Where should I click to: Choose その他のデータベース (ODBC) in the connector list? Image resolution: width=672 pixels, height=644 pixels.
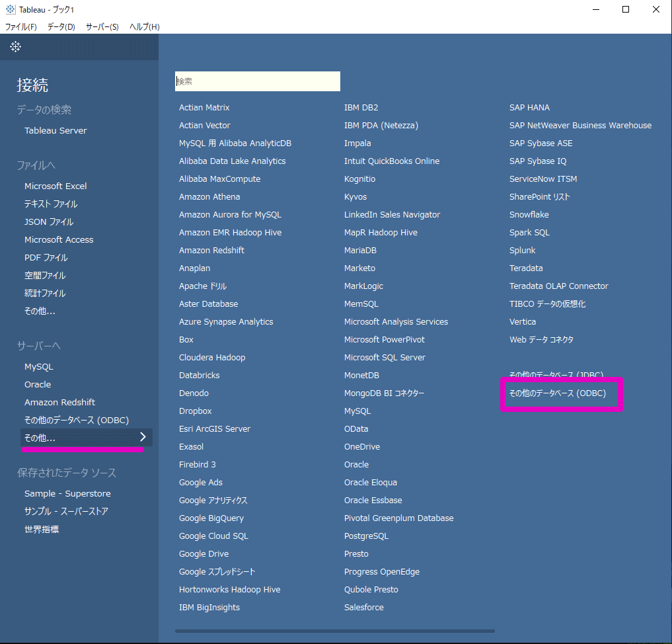(558, 393)
